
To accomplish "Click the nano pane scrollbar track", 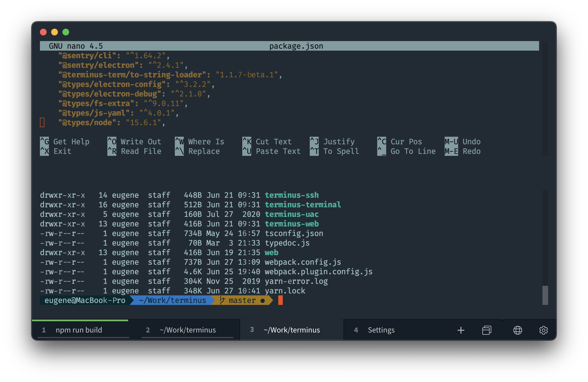I will point(545,98).
